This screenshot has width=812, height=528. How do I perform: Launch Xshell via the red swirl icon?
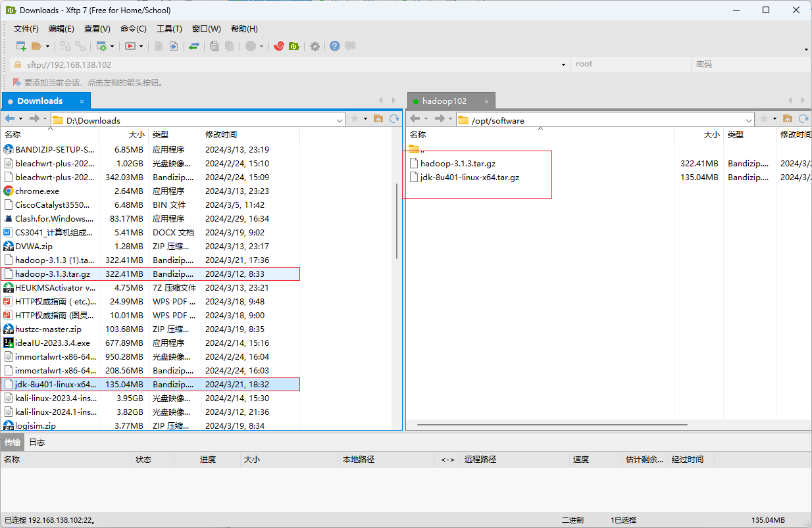(279, 46)
